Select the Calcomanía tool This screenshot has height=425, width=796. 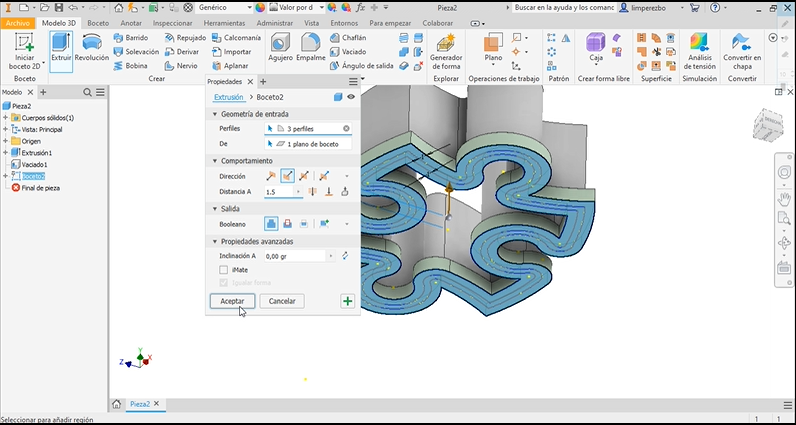(x=236, y=38)
